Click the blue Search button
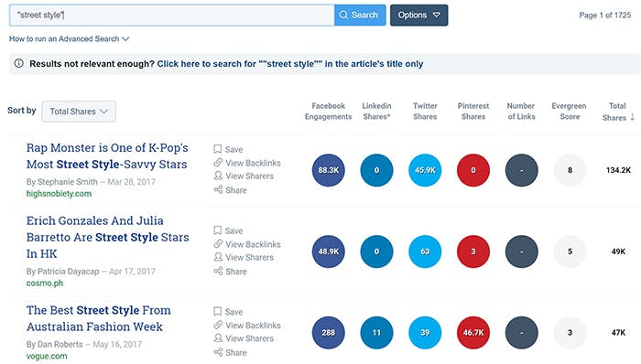641x364 pixels. (360, 16)
